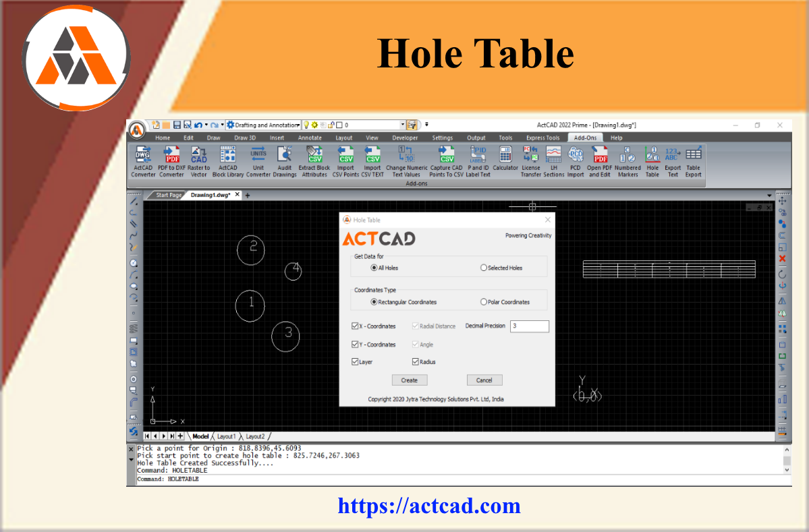The width and height of the screenshot is (809, 532).
Task: Click the ActCAD application menu logo button
Action: [137, 130]
